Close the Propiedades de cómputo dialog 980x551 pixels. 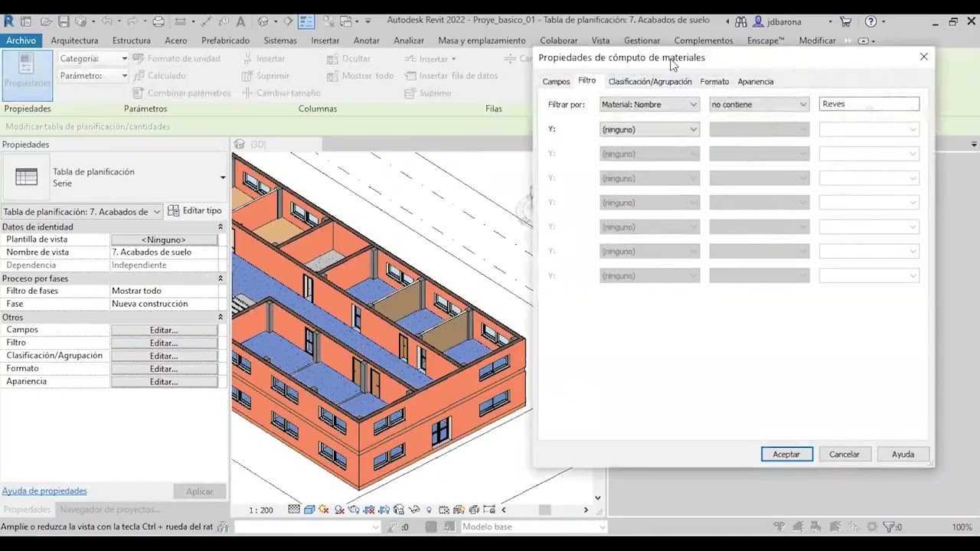[924, 57]
